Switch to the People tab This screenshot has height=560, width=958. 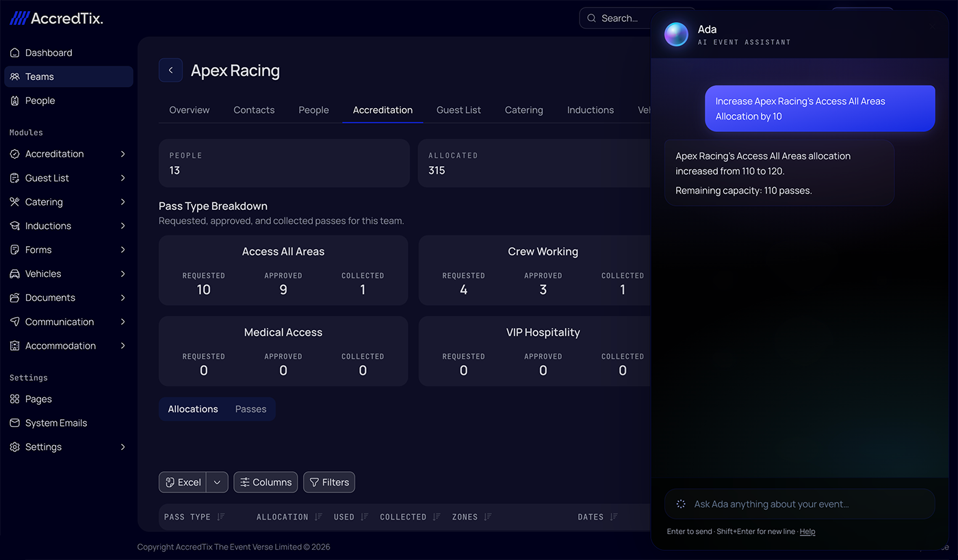[x=313, y=110]
